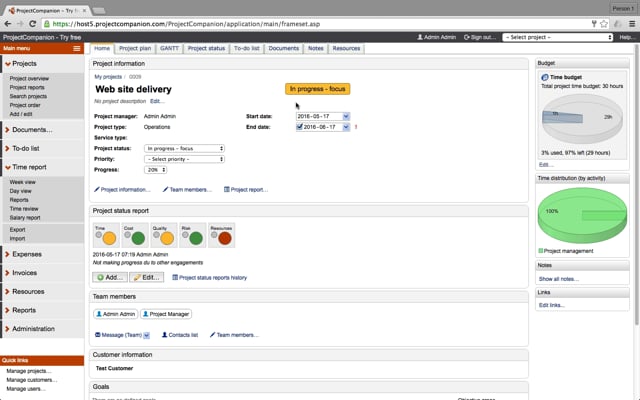Screen dimensions: 640x400
Task: Click the Project management legend square
Action: coord(540,251)
